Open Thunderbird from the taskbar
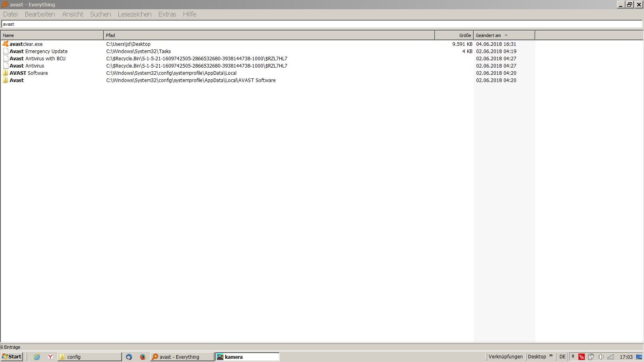Screen dimensions: 644x362 tap(129, 357)
